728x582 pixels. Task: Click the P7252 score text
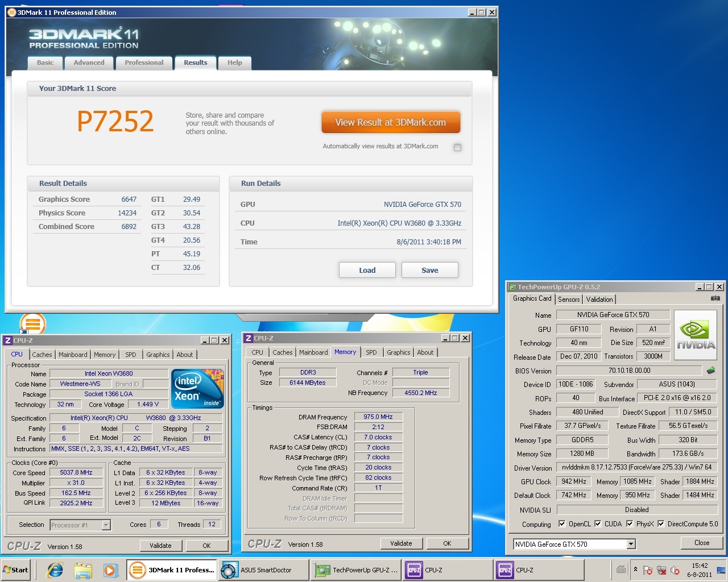click(115, 121)
